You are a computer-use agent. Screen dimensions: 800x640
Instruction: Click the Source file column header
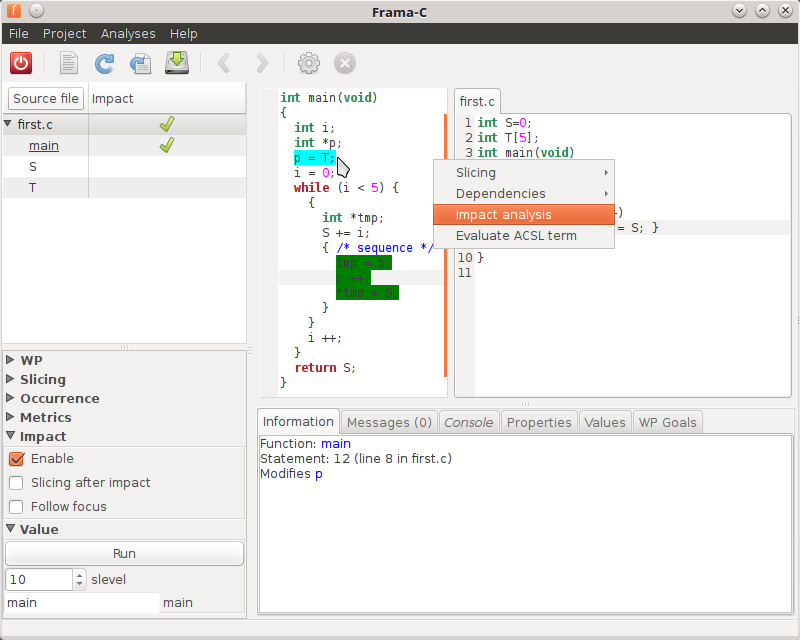[x=46, y=99]
